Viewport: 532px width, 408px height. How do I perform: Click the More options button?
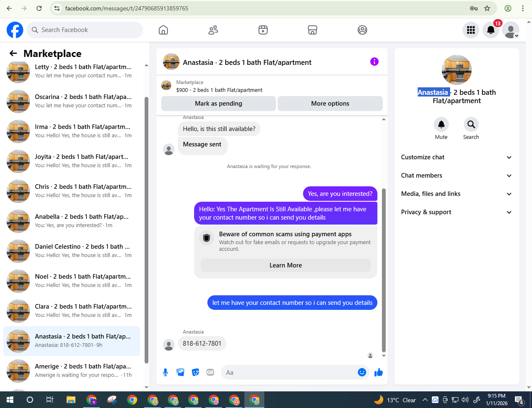click(330, 104)
